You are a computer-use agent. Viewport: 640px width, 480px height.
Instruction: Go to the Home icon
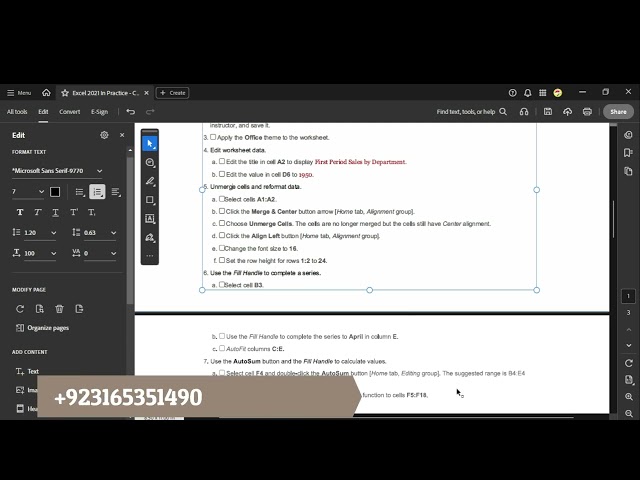(x=46, y=93)
